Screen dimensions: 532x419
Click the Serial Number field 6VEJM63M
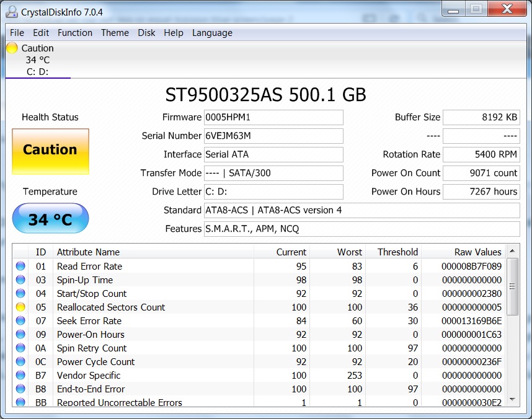pyautogui.click(x=273, y=136)
